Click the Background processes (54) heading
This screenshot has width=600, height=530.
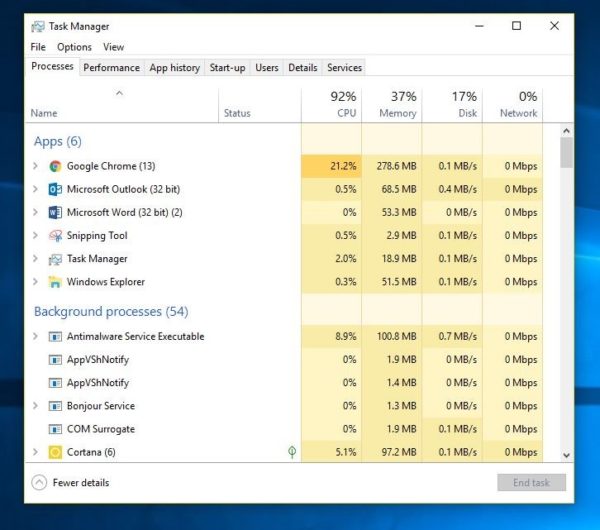[x=111, y=312]
